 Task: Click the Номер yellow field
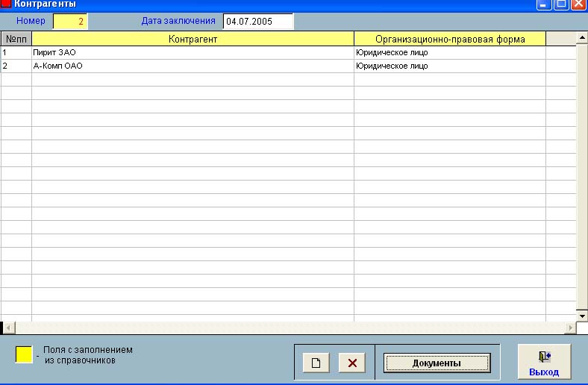70,22
